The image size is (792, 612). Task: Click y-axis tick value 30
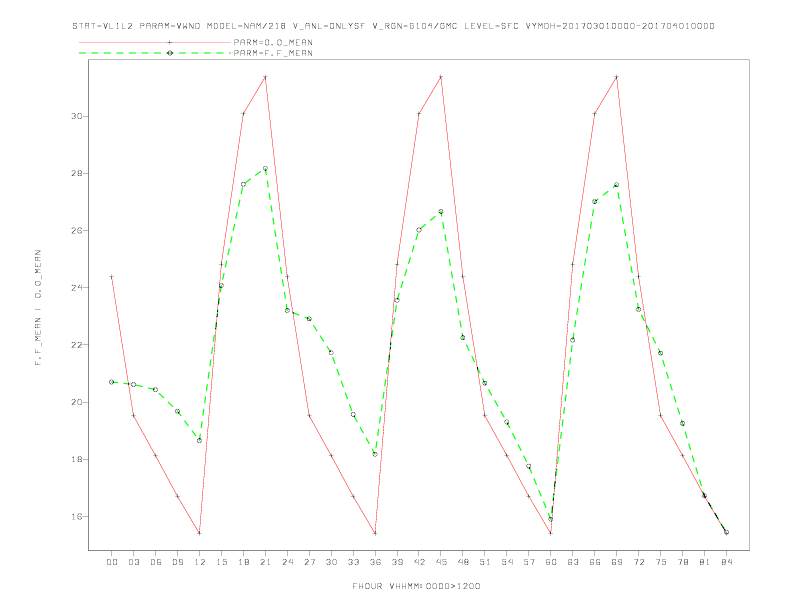click(x=76, y=116)
